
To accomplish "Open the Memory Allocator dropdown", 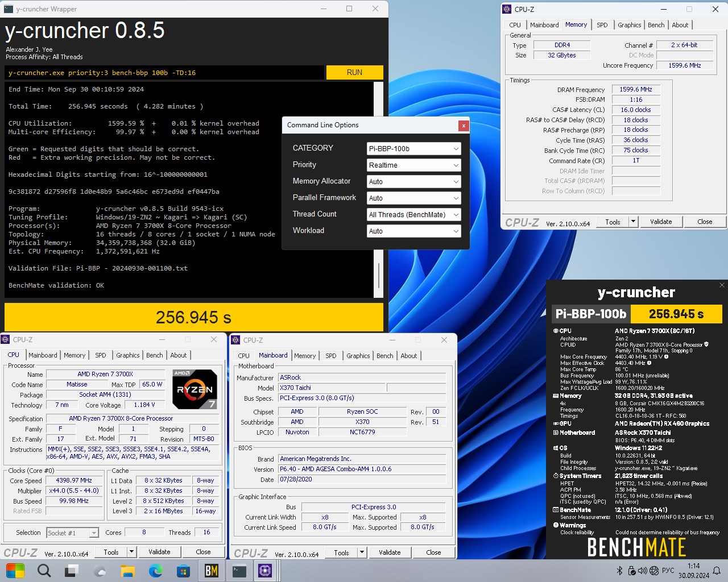I will coord(413,182).
